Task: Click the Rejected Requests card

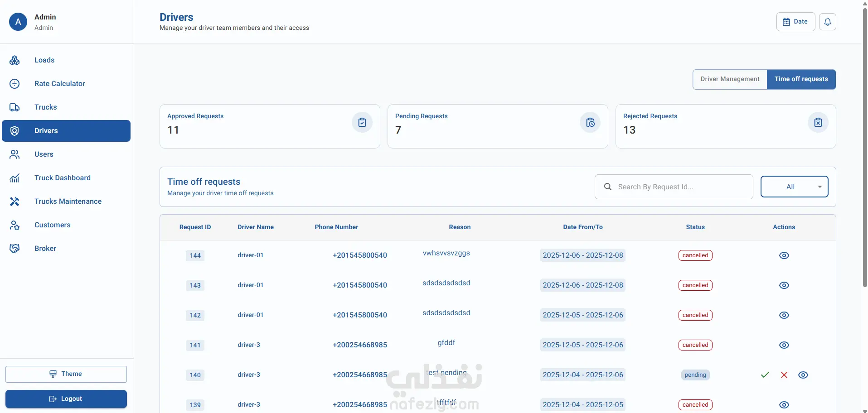Action: [726, 126]
